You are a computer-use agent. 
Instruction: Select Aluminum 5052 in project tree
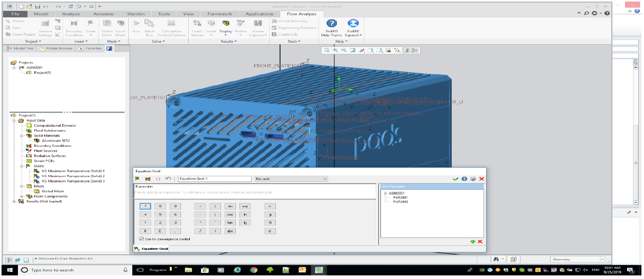tap(56, 141)
